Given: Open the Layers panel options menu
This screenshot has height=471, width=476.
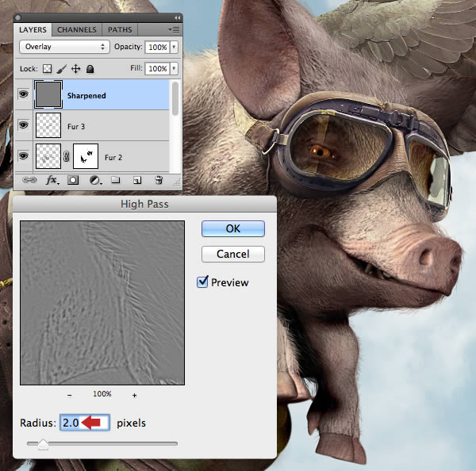Looking at the screenshot, I should pos(175,30).
